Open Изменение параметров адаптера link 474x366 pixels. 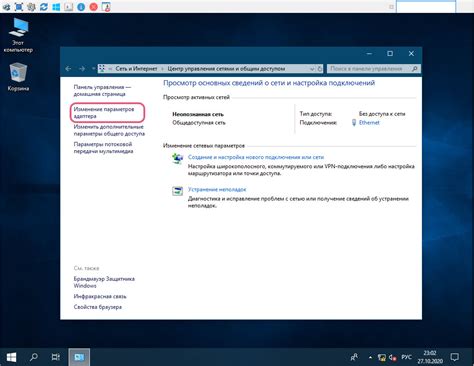(x=104, y=113)
